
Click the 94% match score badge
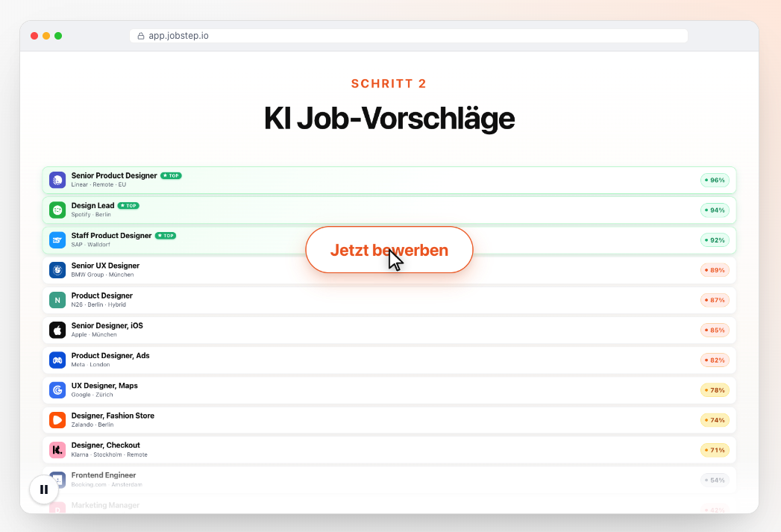[715, 210]
